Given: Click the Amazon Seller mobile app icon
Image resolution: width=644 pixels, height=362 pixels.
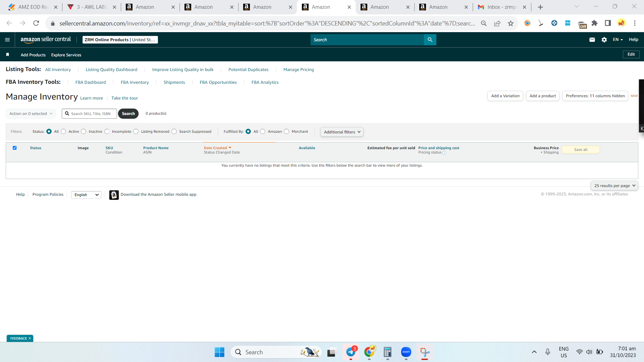Looking at the screenshot, I should pyautogui.click(x=114, y=195).
